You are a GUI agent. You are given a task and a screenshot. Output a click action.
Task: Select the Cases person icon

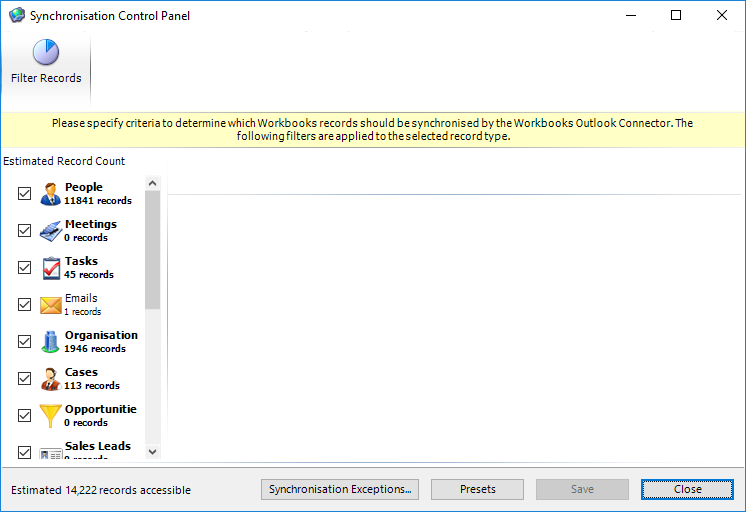[51, 379]
